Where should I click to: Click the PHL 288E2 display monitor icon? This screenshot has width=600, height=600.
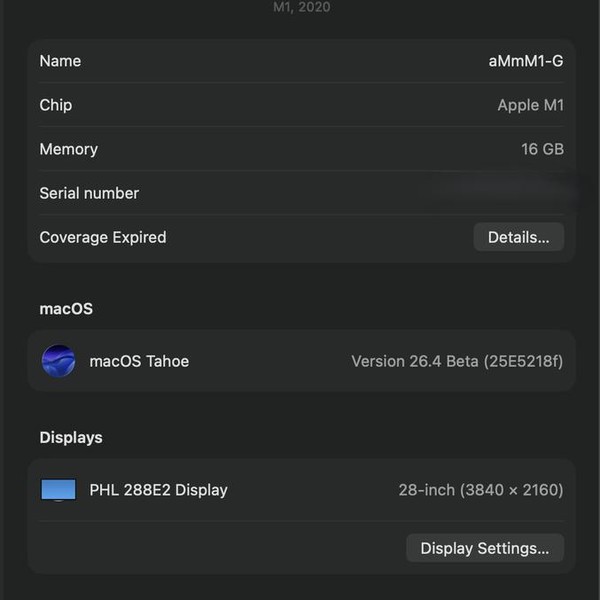(58, 490)
